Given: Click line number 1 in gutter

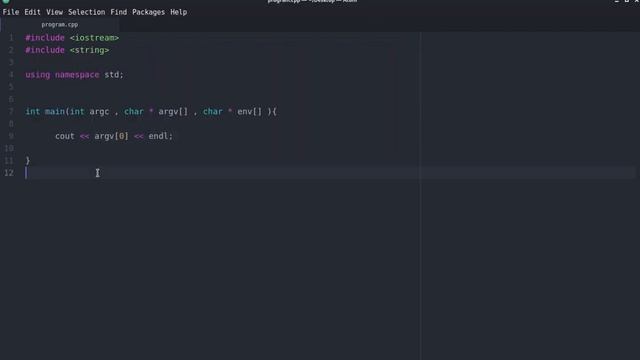Looking at the screenshot, I should tap(11, 38).
